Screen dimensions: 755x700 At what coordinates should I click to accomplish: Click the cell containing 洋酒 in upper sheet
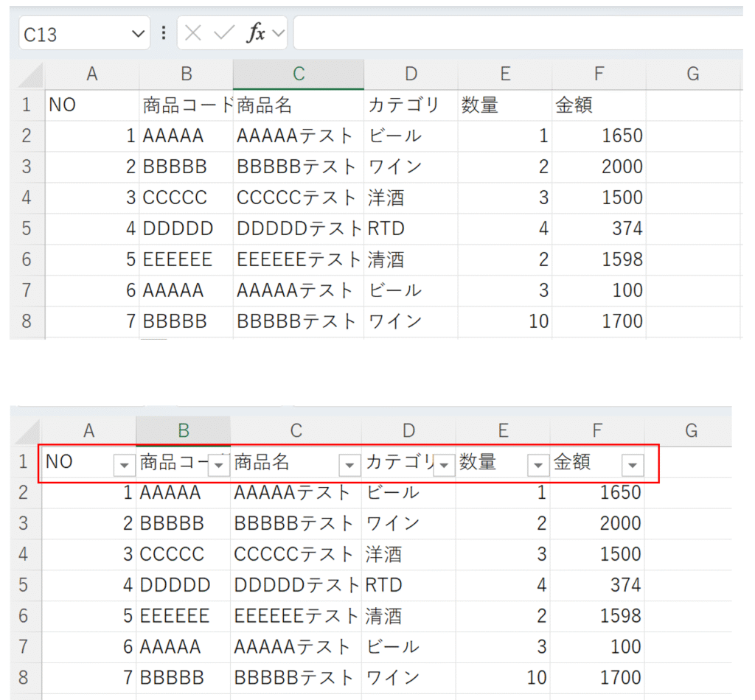coord(410,197)
